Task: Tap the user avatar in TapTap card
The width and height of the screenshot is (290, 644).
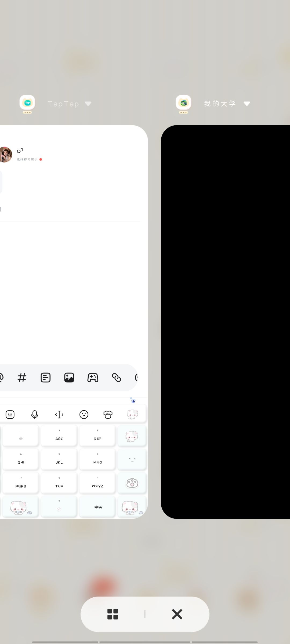Action: (5, 154)
